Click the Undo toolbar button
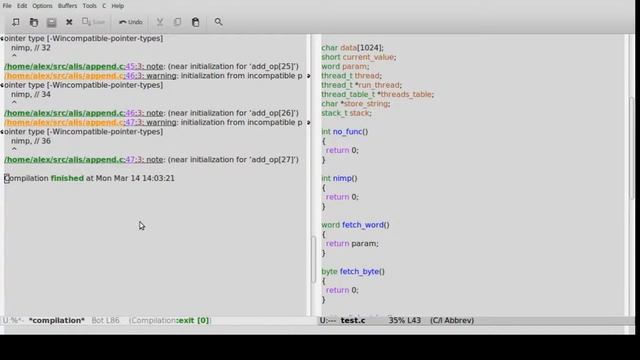 (131, 22)
